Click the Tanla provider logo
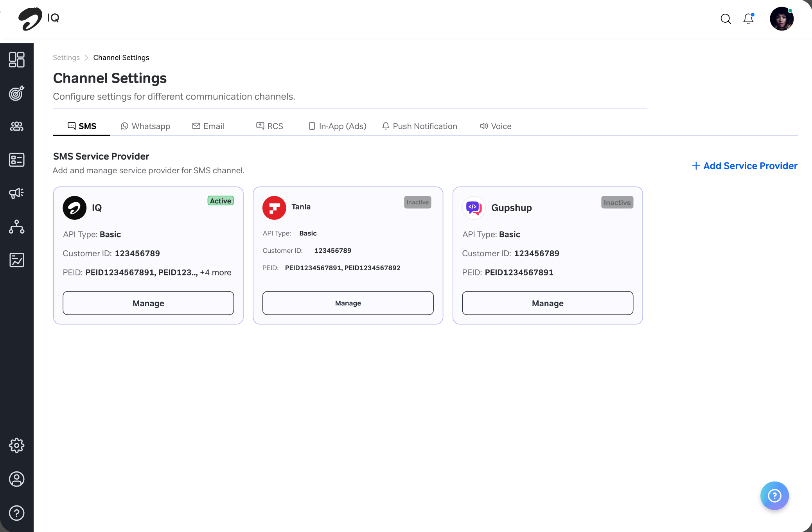 click(274, 208)
